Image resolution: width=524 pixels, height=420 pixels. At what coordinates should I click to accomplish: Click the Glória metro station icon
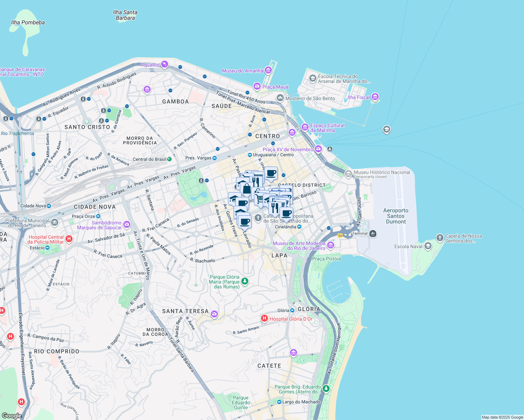(x=292, y=309)
